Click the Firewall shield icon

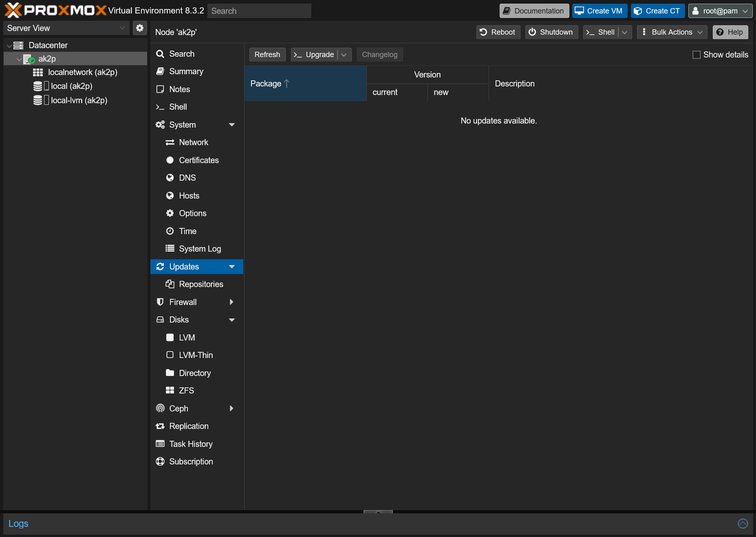(x=160, y=302)
